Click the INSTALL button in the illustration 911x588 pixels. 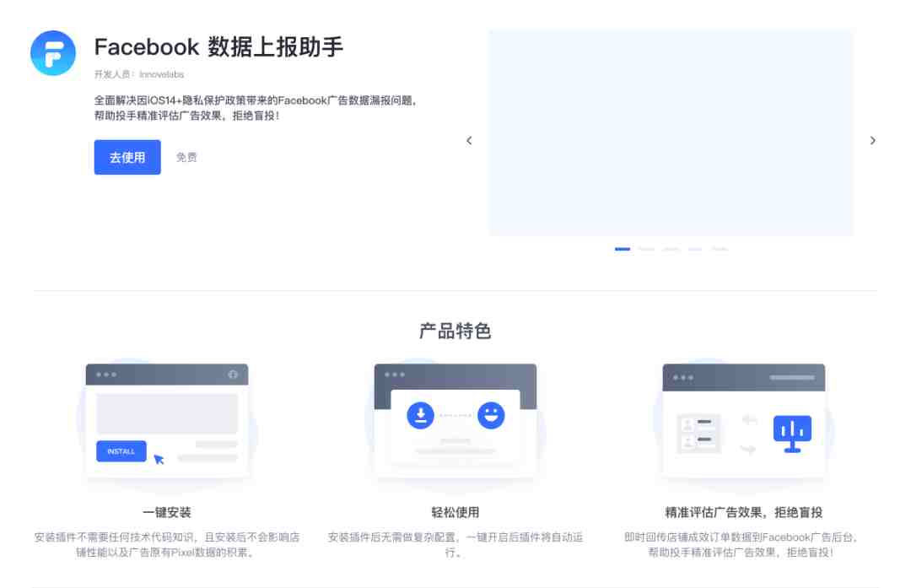pos(121,451)
